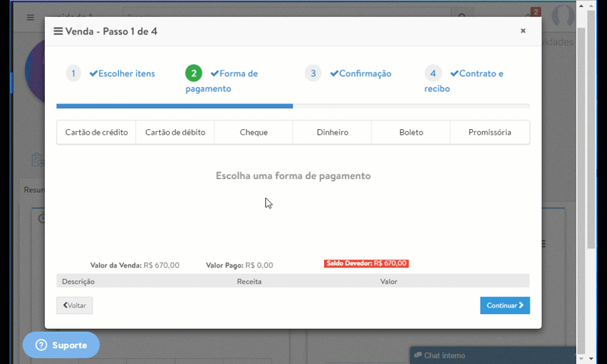This screenshot has height=364, width=607.
Task: Click the hamburger icon in the Venda modal header
Action: [x=59, y=31]
